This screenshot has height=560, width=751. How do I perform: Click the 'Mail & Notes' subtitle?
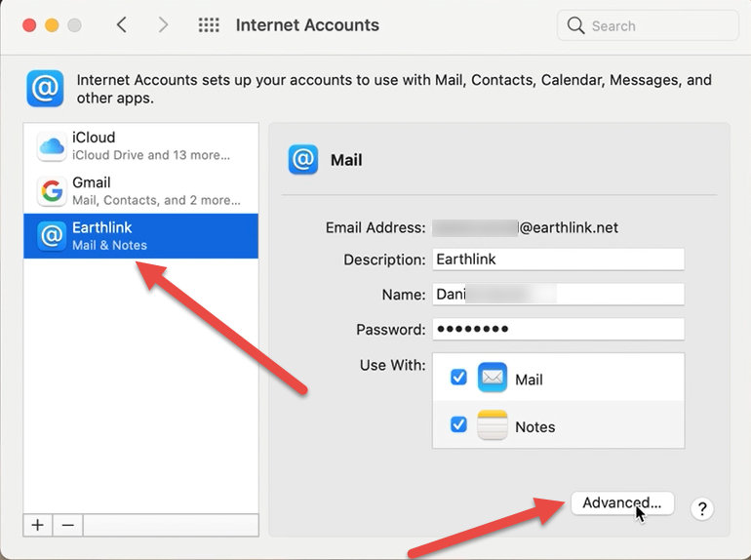click(109, 245)
